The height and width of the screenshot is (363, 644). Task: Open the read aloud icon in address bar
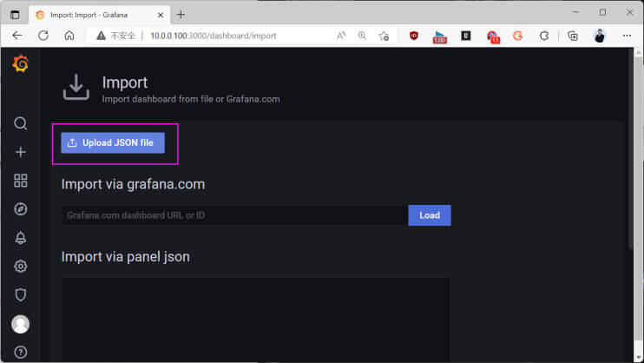(341, 36)
